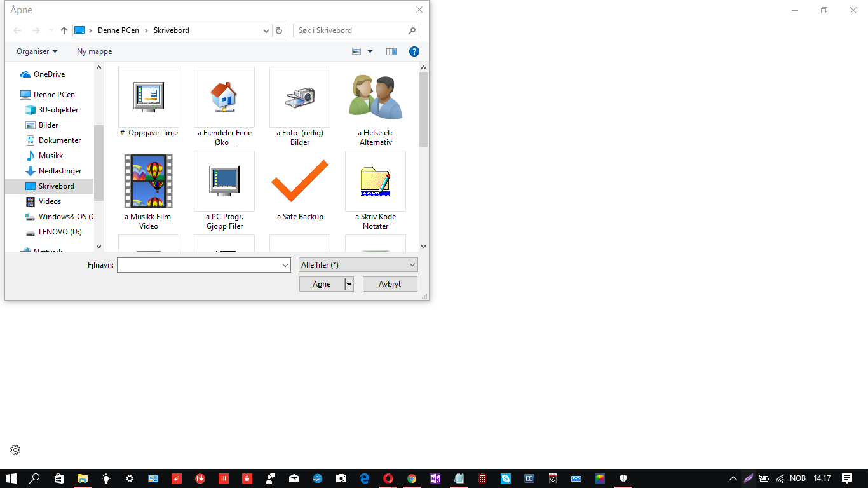Open Musikk in the sidebar
This screenshot has height=488, width=868.
[51, 156]
